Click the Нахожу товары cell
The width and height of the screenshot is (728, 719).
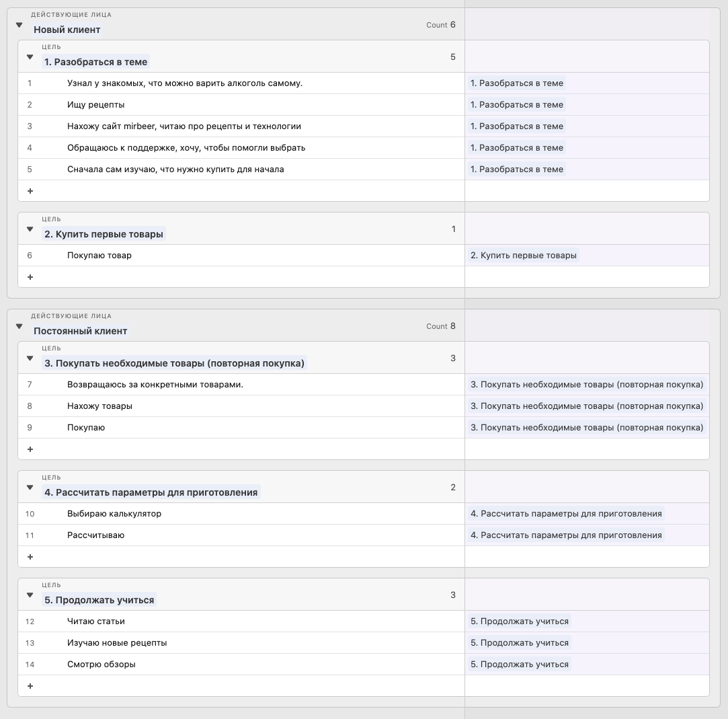tap(99, 406)
